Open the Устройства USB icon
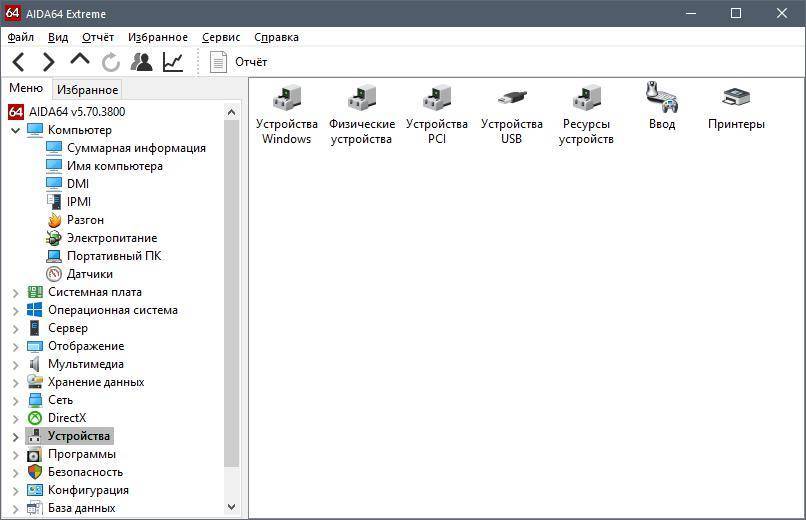Screen dimensions: 806x520 [511, 115]
